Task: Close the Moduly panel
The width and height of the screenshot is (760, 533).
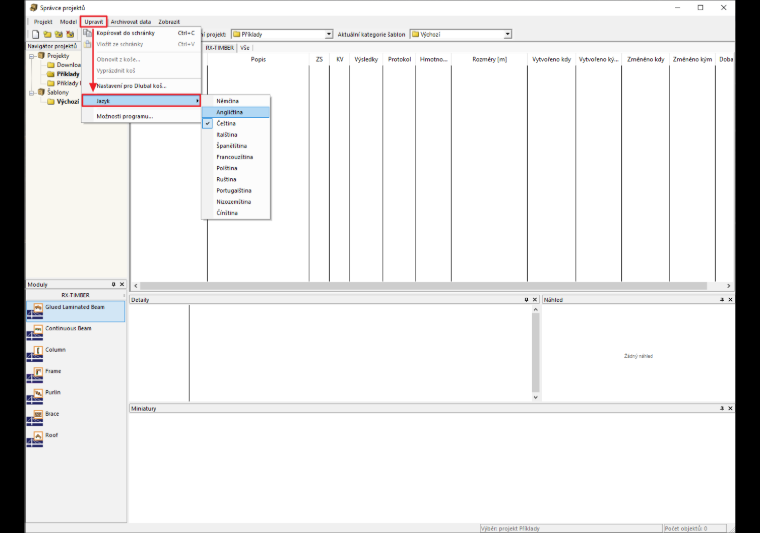Action: 122,284
